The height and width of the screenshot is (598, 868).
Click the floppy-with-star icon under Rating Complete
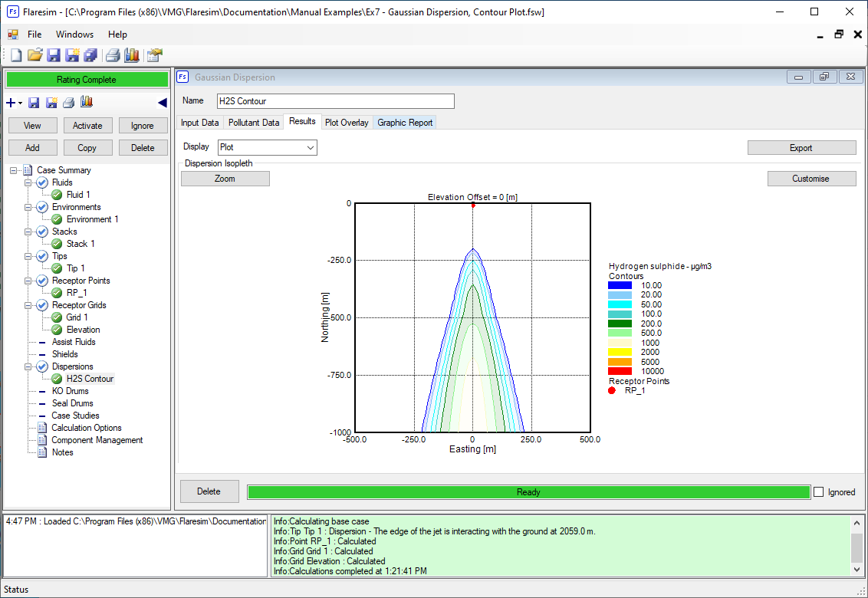coord(51,103)
